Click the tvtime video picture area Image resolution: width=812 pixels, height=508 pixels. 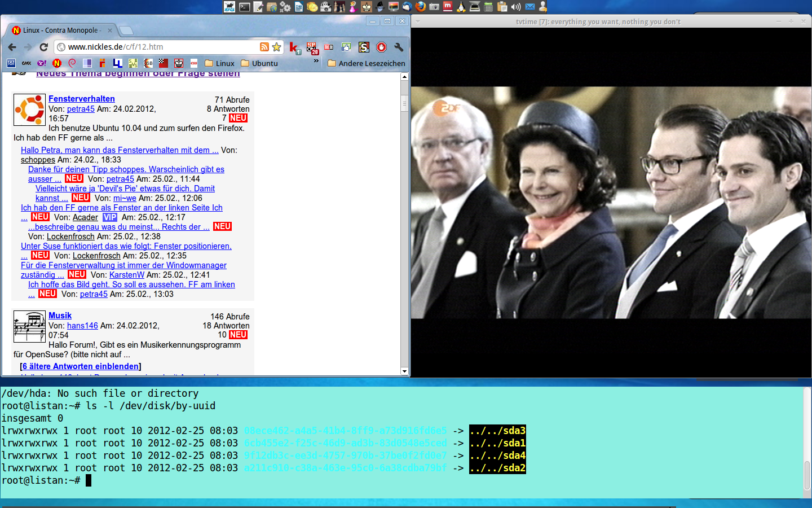[611, 203]
